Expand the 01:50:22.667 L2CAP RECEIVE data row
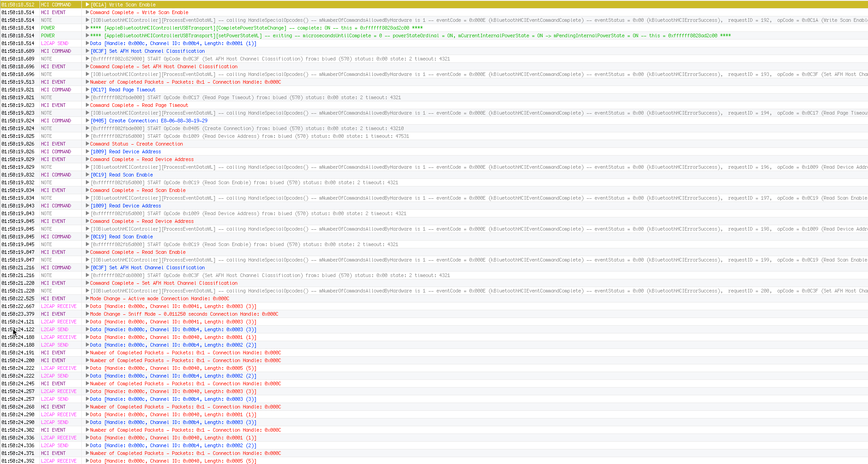The image size is (868, 464). point(88,306)
